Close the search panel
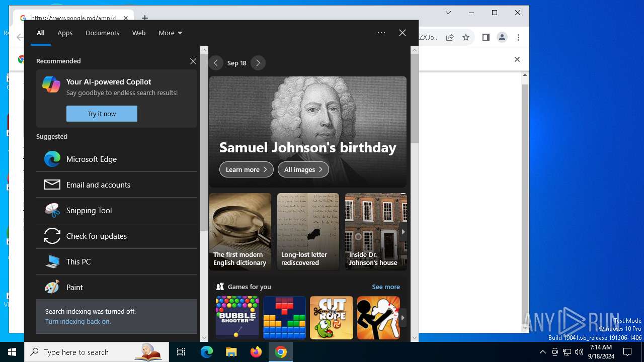 (403, 33)
